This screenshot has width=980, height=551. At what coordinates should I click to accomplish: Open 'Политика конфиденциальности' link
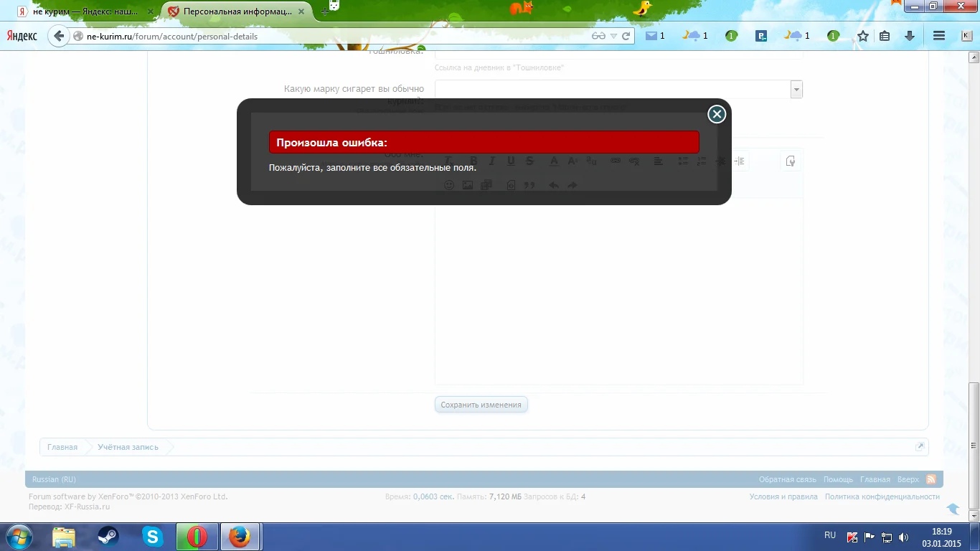(882, 496)
